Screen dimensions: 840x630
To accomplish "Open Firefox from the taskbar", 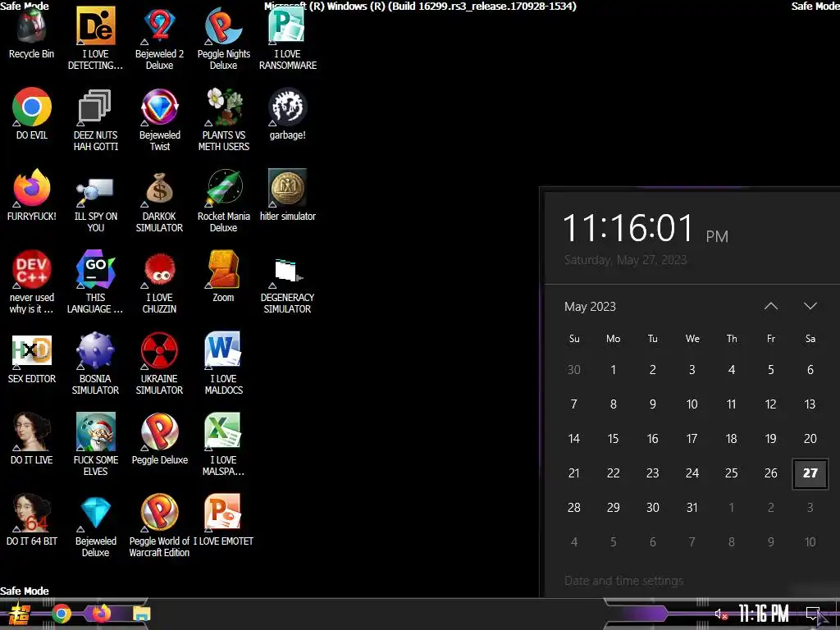I will pos(101,614).
